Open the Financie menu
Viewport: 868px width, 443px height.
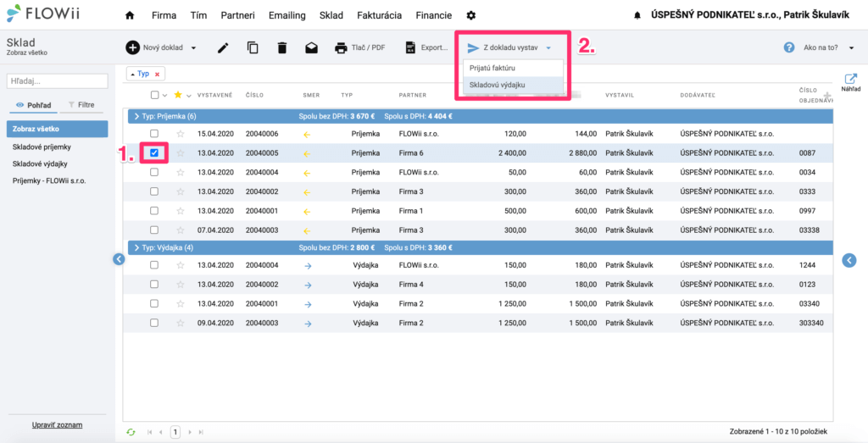point(433,15)
